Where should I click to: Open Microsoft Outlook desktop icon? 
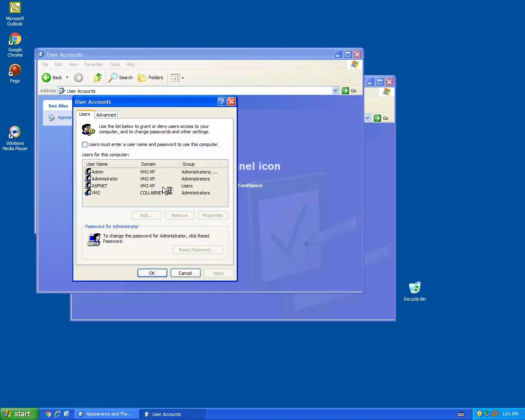click(x=15, y=14)
